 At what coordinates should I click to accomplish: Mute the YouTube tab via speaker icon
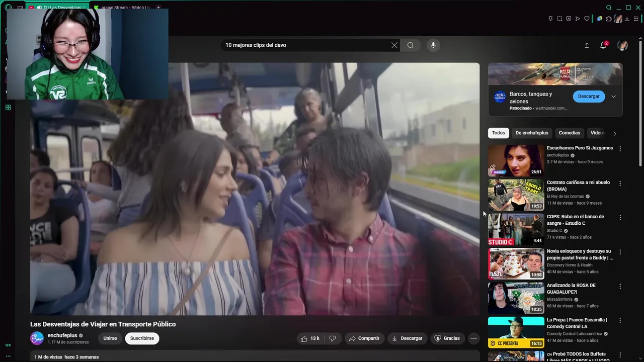coord(39,8)
